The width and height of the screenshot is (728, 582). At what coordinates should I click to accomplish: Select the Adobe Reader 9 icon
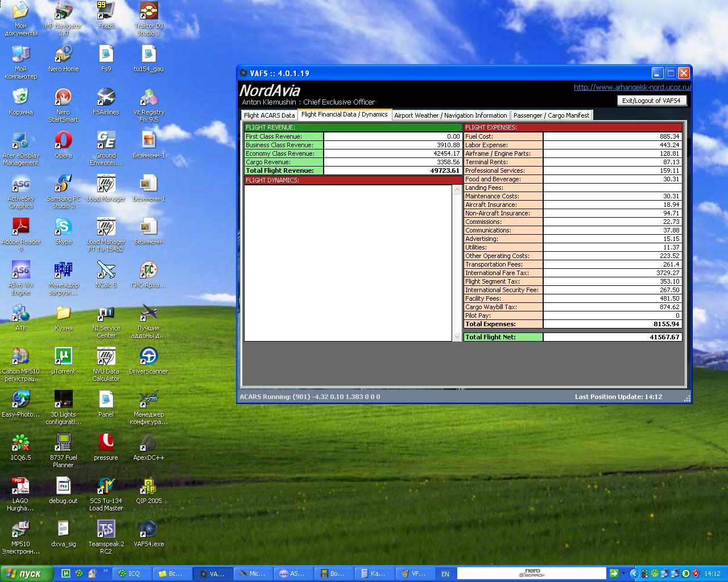[x=20, y=234]
